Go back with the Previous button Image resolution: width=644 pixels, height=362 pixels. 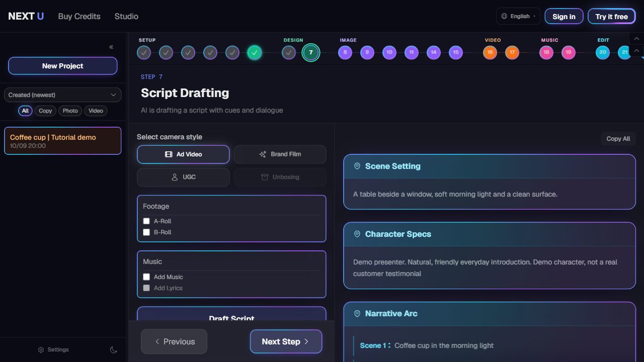[174, 342]
